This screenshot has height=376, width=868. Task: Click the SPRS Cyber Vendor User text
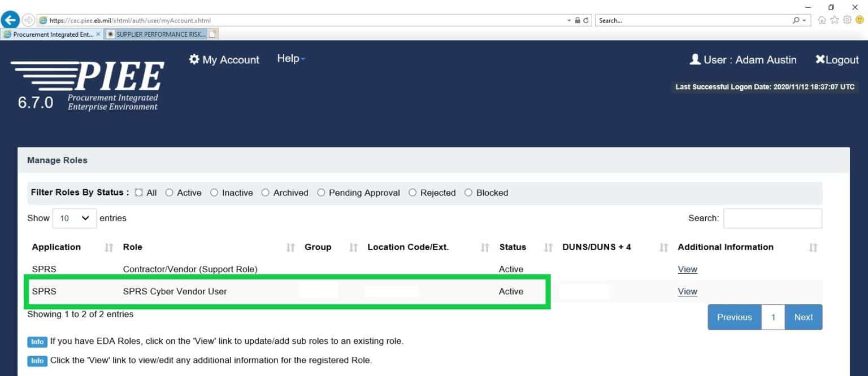point(175,291)
